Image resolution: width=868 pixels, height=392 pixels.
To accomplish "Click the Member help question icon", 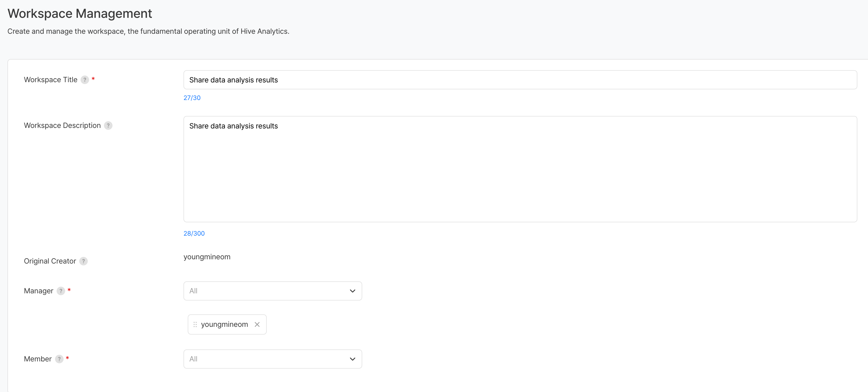I will click(x=59, y=359).
